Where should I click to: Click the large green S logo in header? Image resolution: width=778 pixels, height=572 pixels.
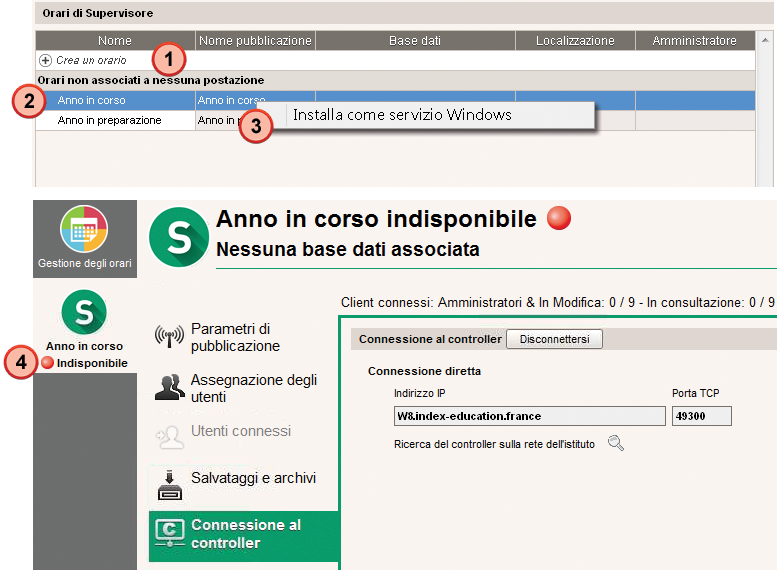(x=179, y=237)
